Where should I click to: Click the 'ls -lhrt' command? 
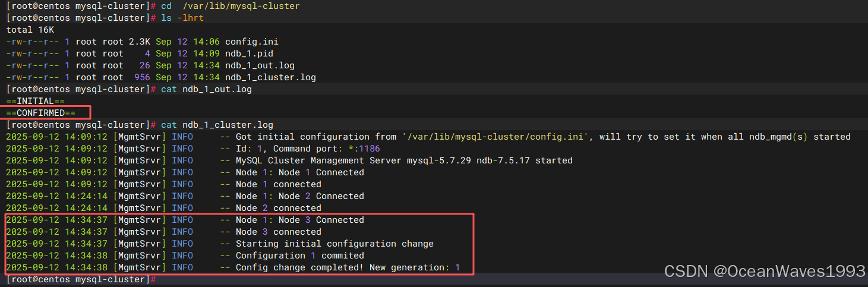tap(182, 18)
